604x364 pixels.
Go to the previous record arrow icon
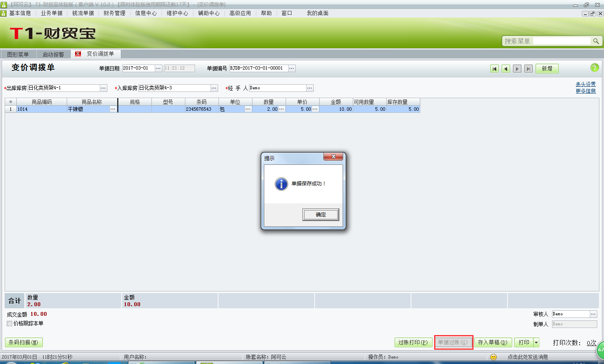pyautogui.click(x=505, y=68)
